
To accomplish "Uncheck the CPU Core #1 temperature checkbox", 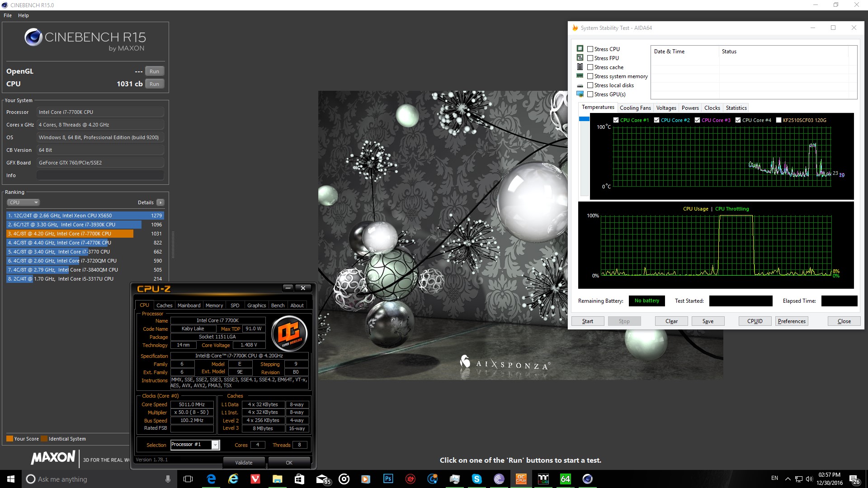I will coord(616,120).
